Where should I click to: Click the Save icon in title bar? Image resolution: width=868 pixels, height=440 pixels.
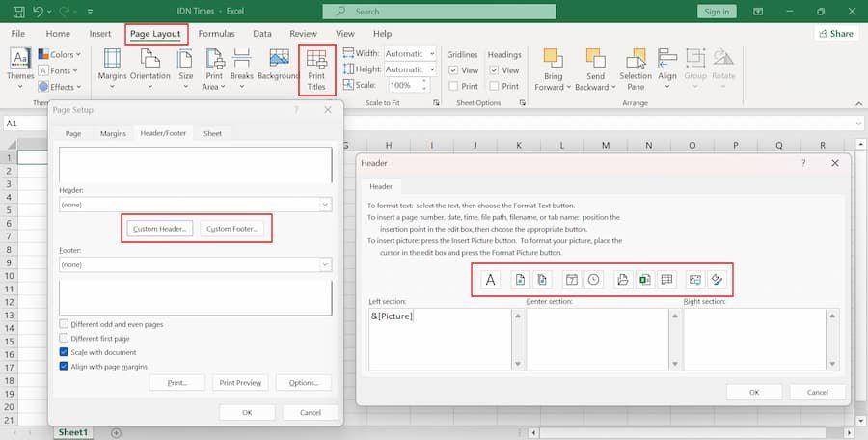18,11
